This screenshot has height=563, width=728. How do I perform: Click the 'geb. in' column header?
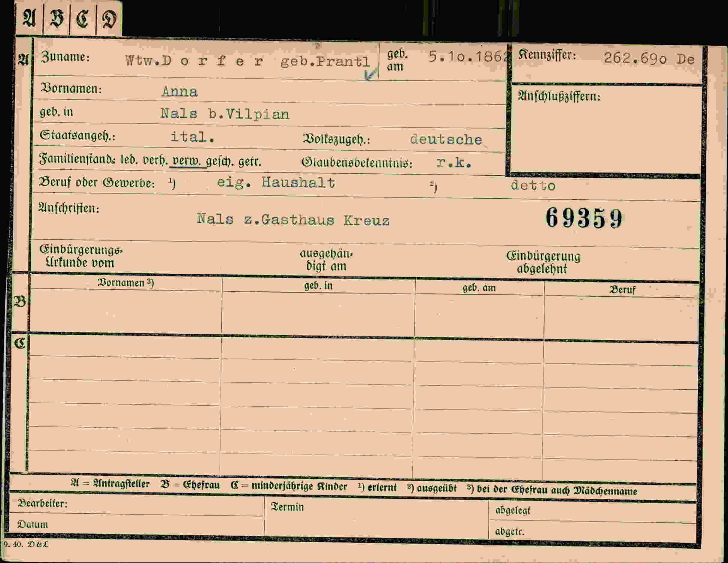tap(318, 285)
